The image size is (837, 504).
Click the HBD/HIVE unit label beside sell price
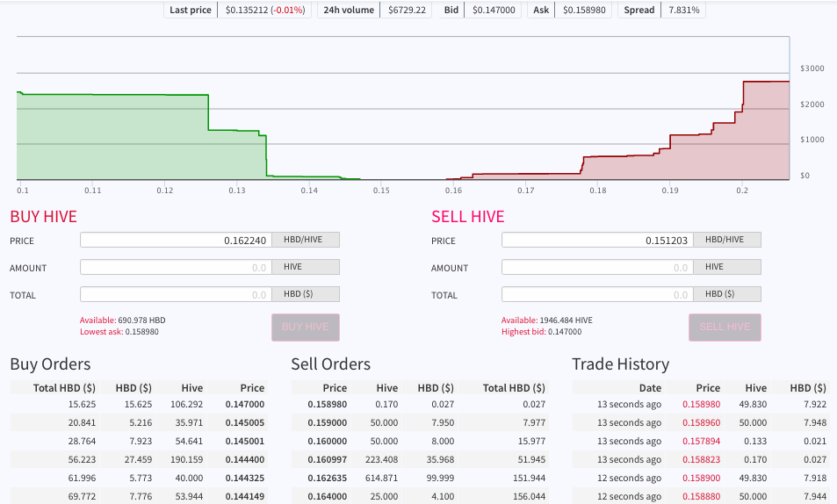click(x=727, y=240)
